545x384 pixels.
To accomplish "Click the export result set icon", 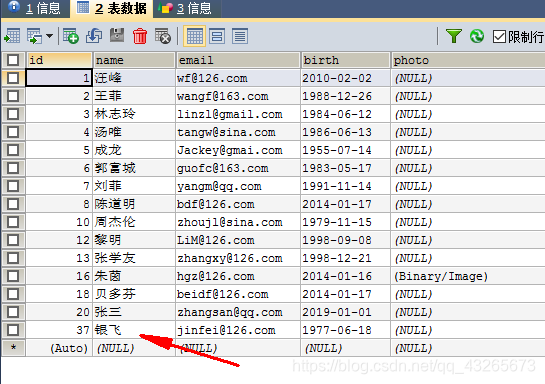I will [12, 36].
